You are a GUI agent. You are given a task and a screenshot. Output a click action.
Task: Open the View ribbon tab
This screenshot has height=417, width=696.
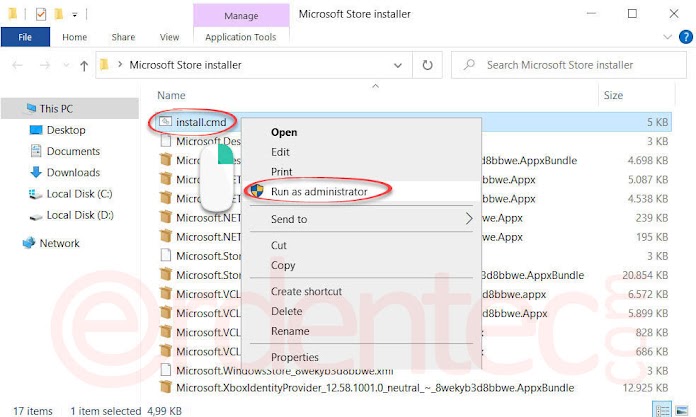(170, 37)
